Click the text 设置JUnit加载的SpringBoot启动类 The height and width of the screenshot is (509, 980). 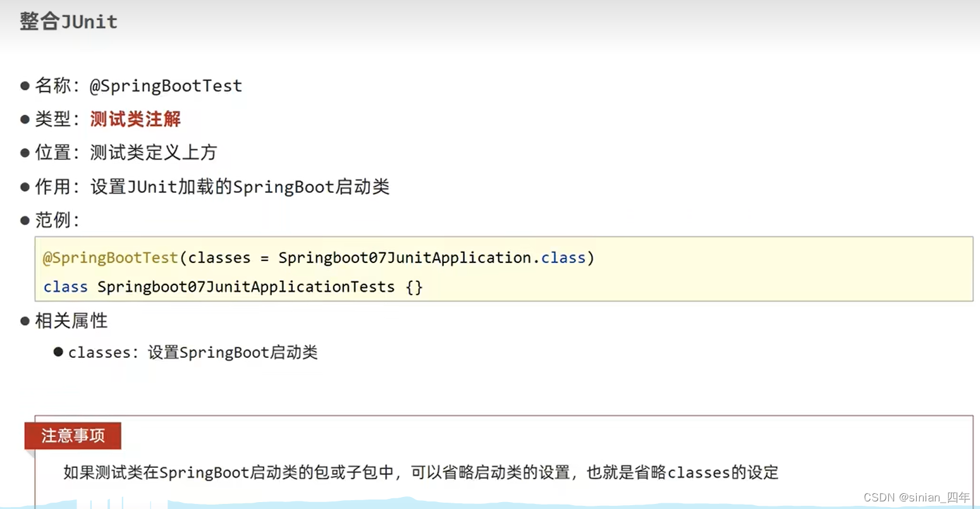[x=240, y=187]
